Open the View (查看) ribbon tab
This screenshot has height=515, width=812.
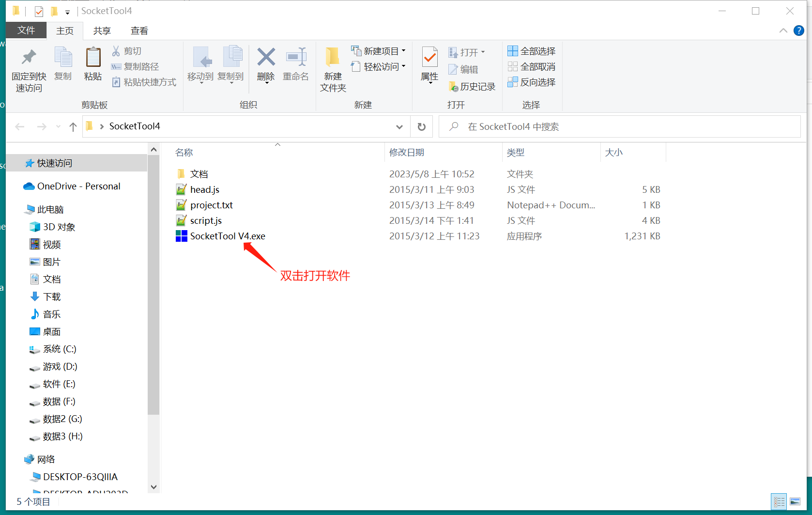139,31
